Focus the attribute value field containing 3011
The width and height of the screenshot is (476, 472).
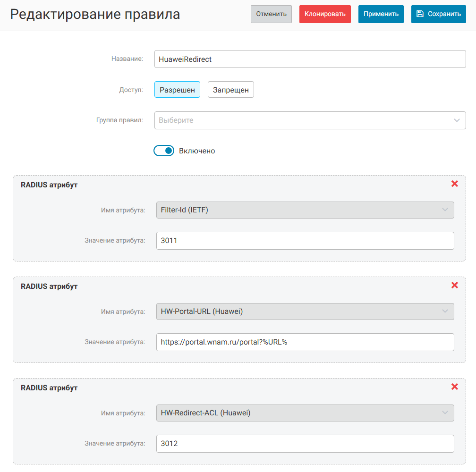305,241
